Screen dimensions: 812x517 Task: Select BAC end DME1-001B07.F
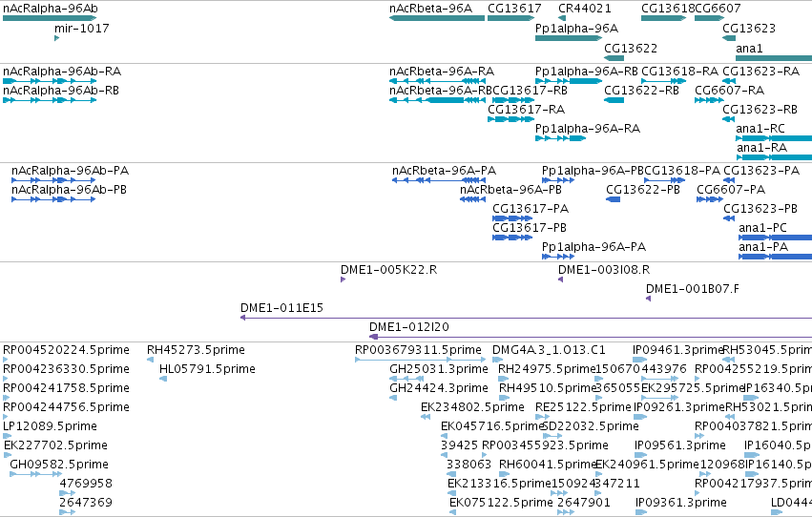coord(648,299)
